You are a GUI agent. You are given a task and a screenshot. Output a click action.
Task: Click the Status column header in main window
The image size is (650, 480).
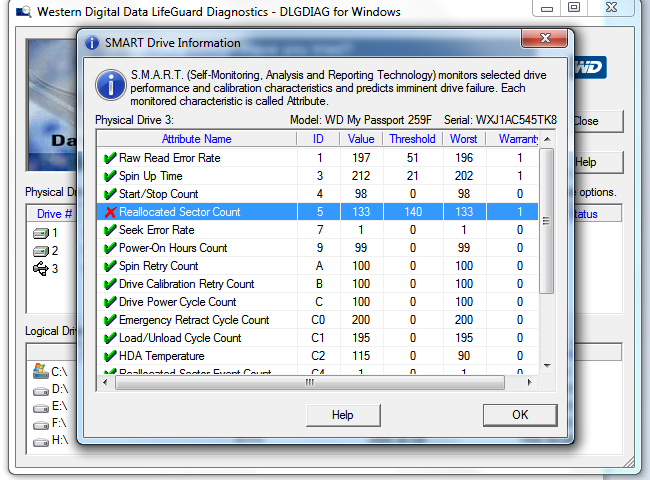(x=597, y=214)
